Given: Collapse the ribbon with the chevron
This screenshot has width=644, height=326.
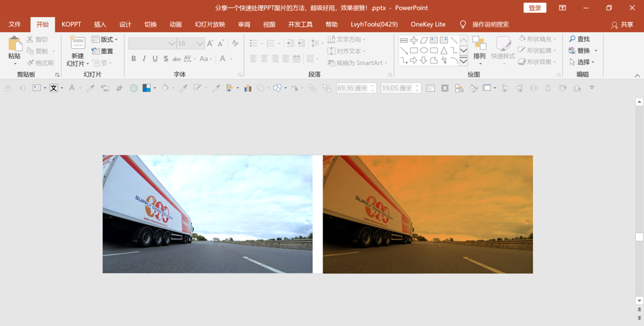Looking at the screenshot, I should click(637, 76).
